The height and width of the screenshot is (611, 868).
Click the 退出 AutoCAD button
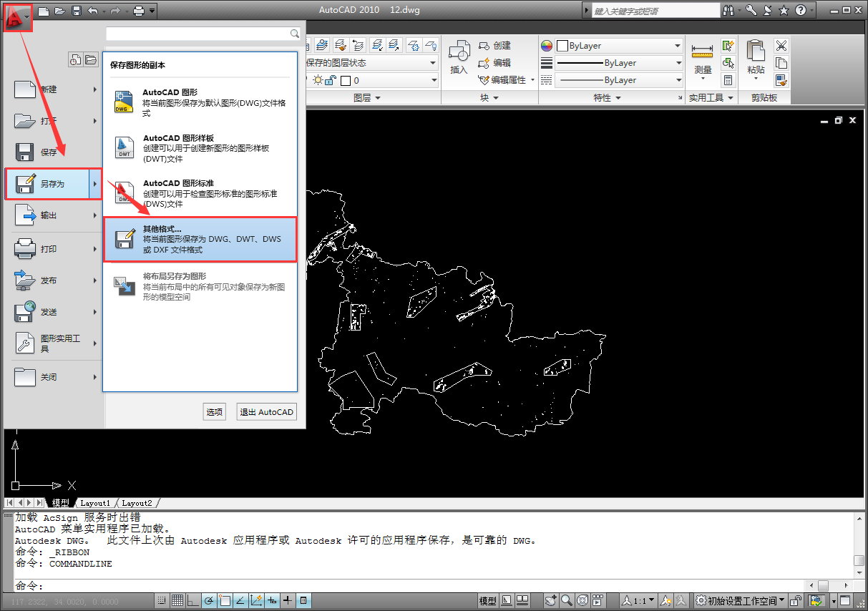tap(267, 412)
